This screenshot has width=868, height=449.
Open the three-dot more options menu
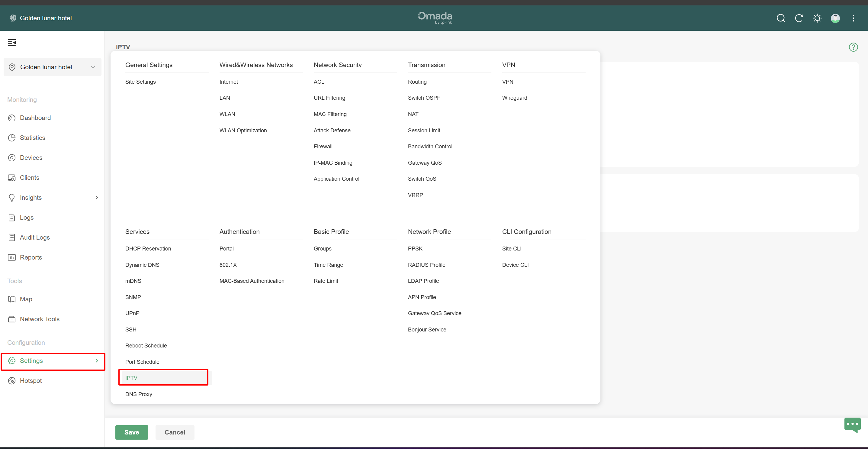coord(854,18)
